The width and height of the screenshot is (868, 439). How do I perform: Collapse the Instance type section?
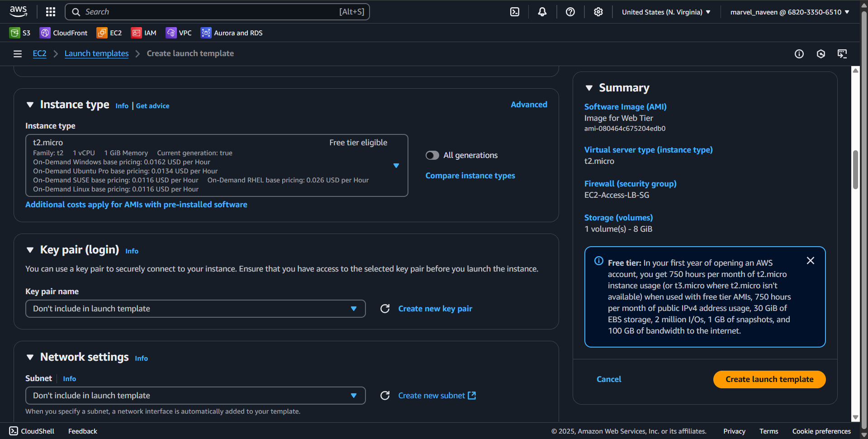pos(30,105)
